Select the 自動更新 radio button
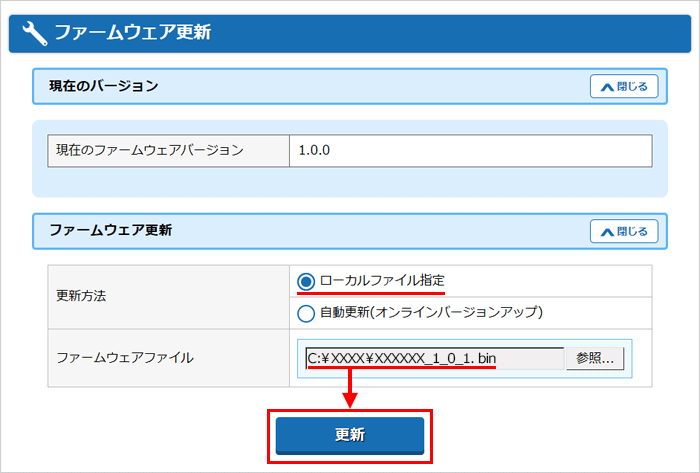Image resolution: width=700 pixels, height=473 pixels. click(306, 313)
